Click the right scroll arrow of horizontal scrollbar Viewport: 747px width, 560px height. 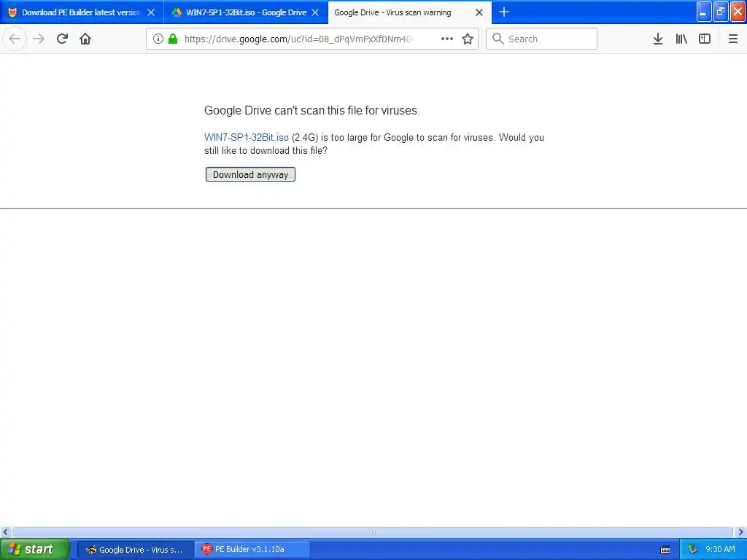click(x=741, y=532)
